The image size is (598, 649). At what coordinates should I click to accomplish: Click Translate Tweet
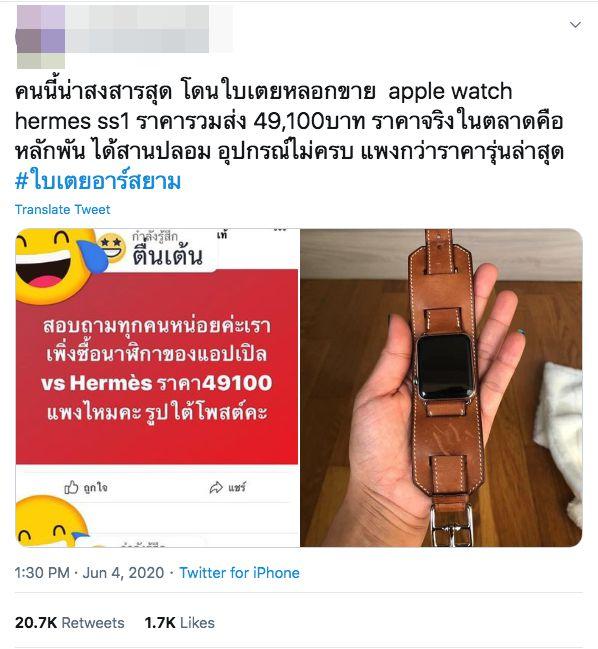(x=62, y=209)
